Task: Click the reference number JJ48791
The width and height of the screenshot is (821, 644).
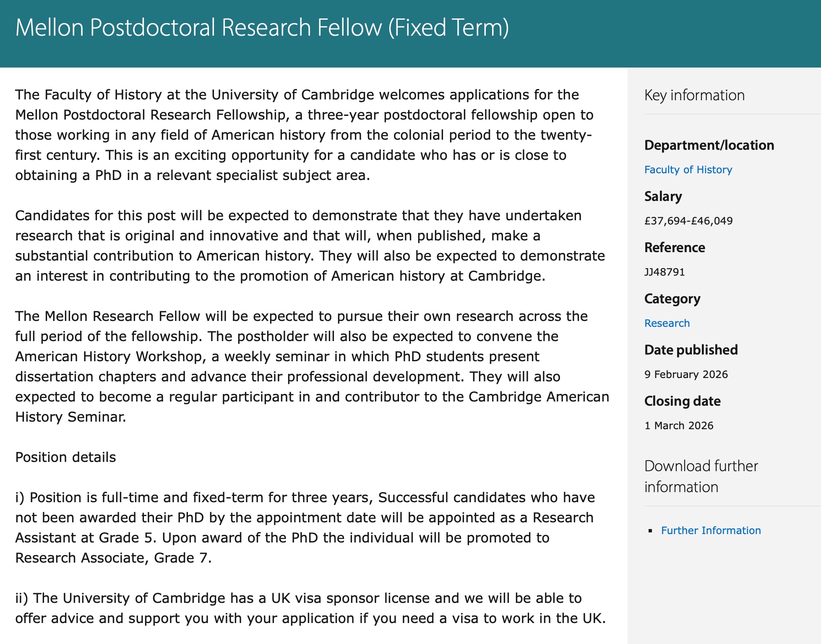Action: point(665,272)
